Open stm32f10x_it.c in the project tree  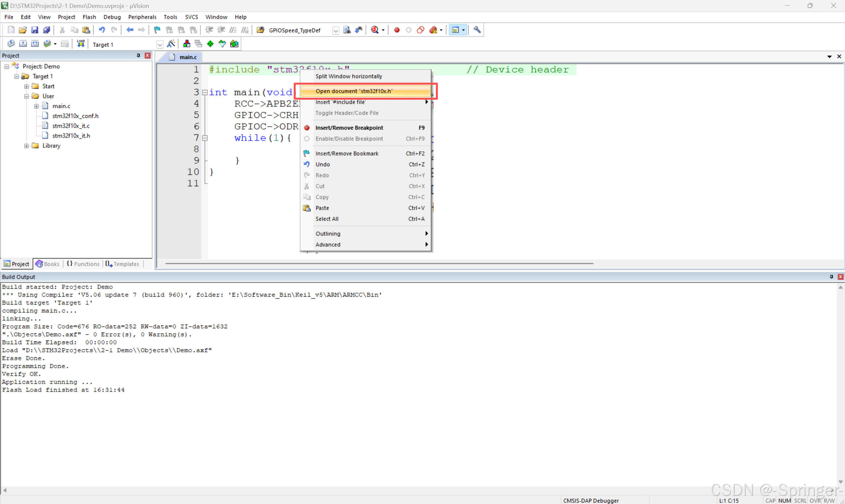(71, 126)
